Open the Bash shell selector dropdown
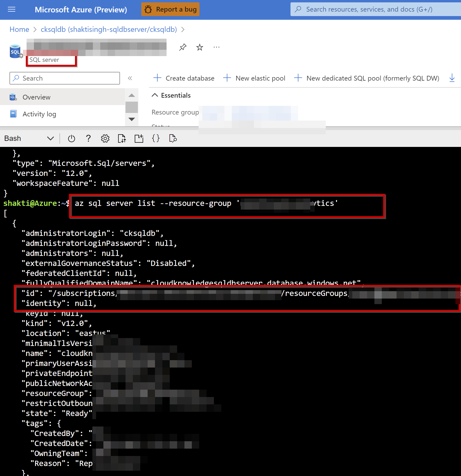Screen dimensions: 461x476 (50, 138)
